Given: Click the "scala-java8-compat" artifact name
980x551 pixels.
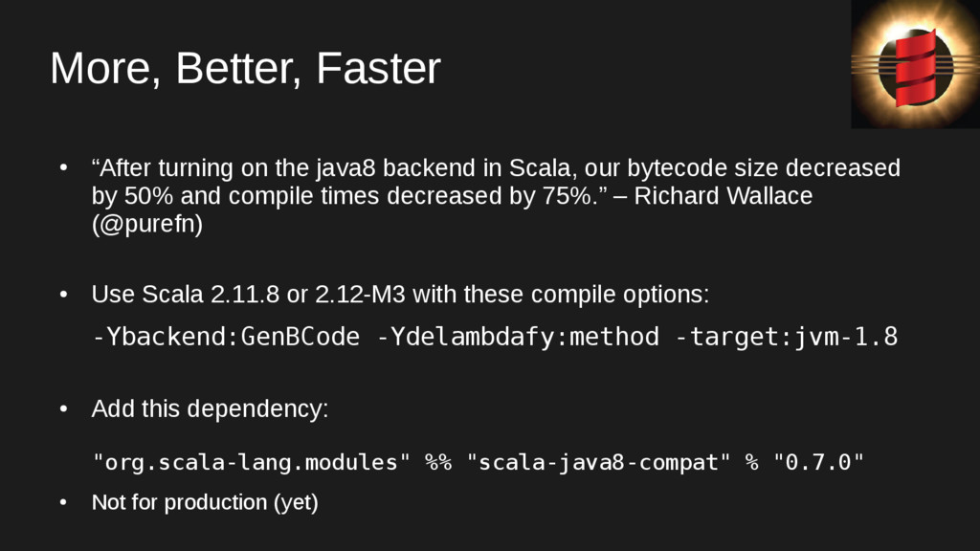Looking at the screenshot, I should [x=598, y=463].
